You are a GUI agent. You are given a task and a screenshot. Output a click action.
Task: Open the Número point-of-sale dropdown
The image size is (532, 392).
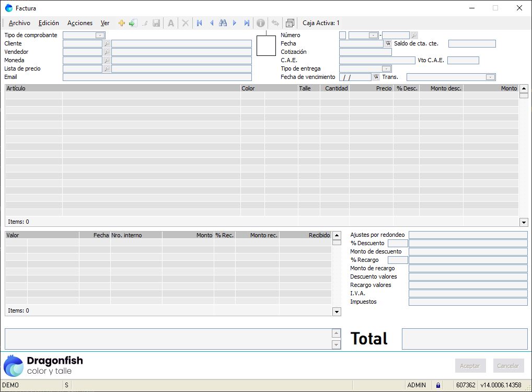tap(373, 36)
